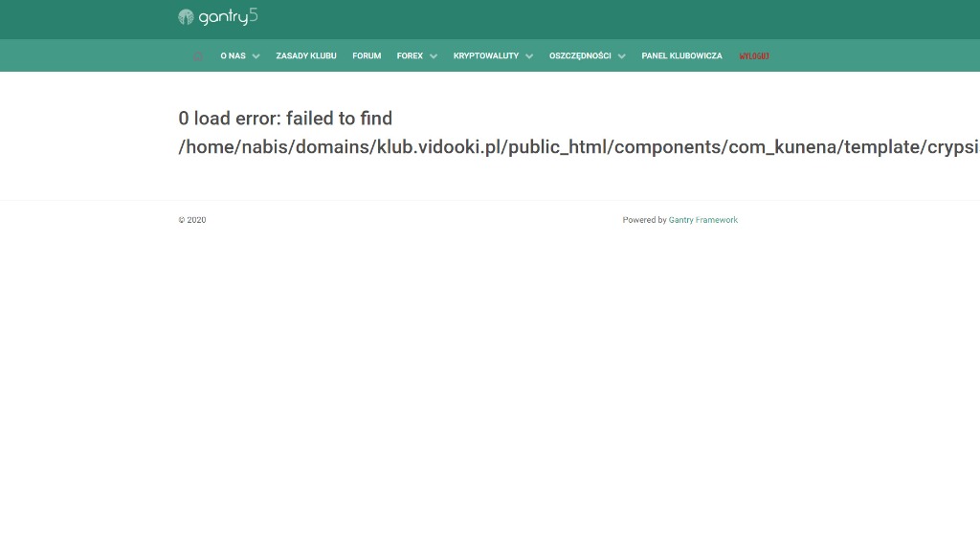
Task: Expand the FOREX dropdown arrow
Action: [434, 56]
